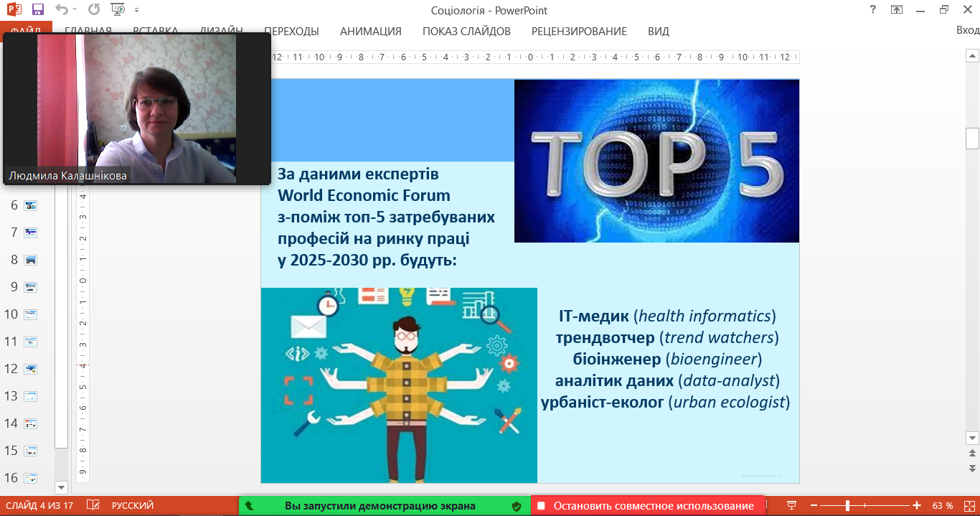Viewport: 980px width, 516px height.
Task: Click the РУССКИЙ language indicator
Action: click(132, 506)
